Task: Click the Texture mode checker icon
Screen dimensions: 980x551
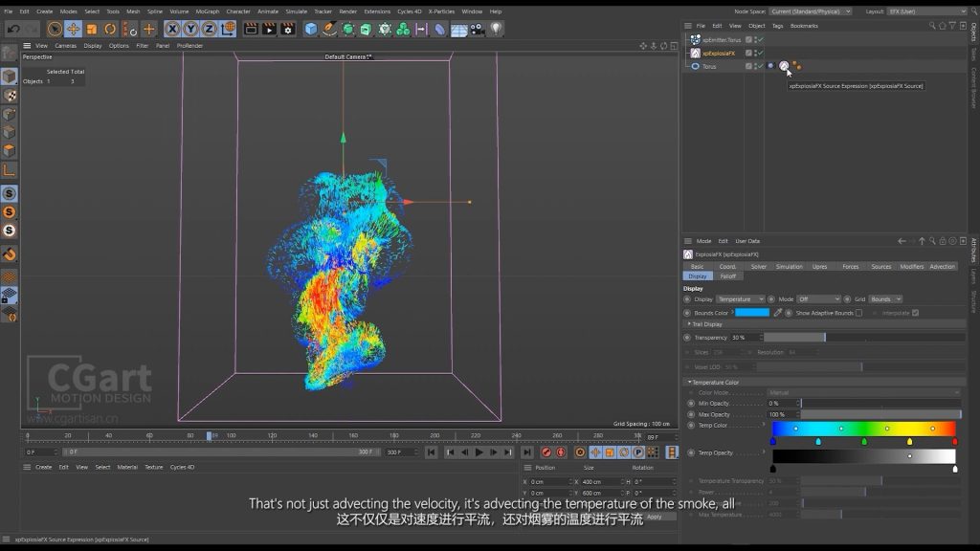Action: click(x=10, y=96)
